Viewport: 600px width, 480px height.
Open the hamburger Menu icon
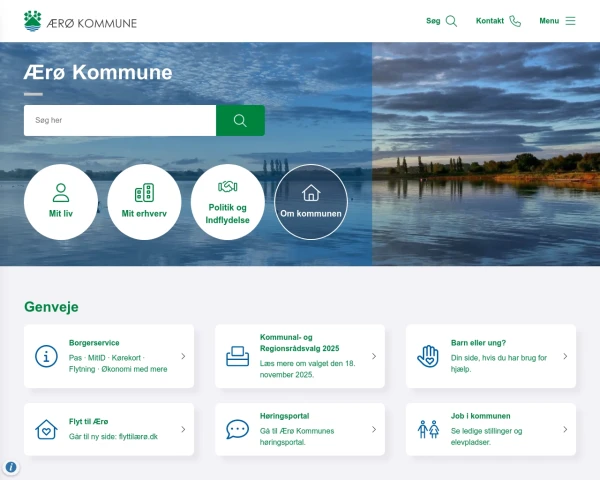point(571,21)
